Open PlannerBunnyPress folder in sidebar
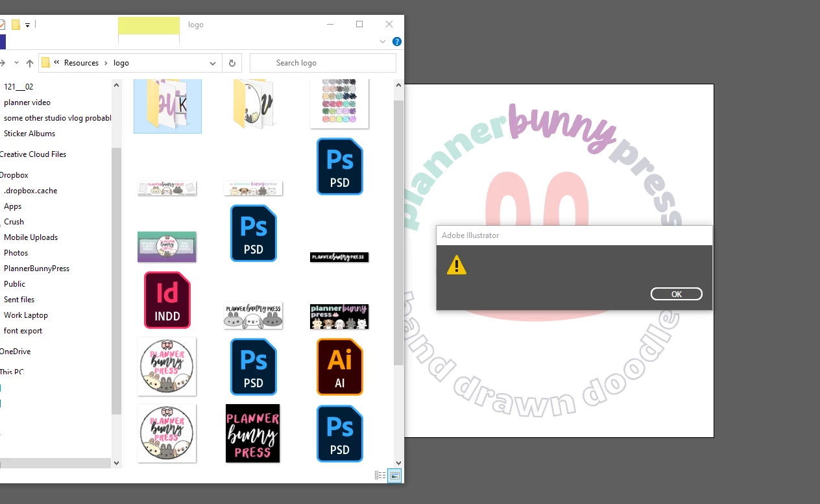This screenshot has width=820, height=504. pyautogui.click(x=37, y=268)
